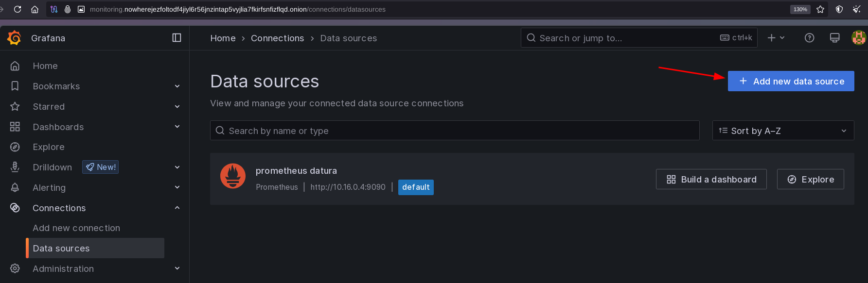Click the Connections breadcrumb link

coord(277,38)
